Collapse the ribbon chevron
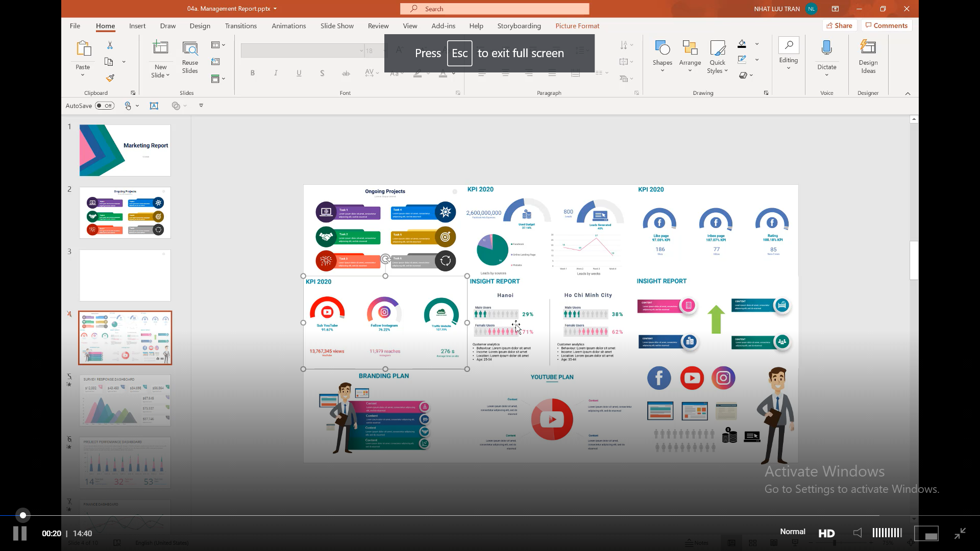 908,93
